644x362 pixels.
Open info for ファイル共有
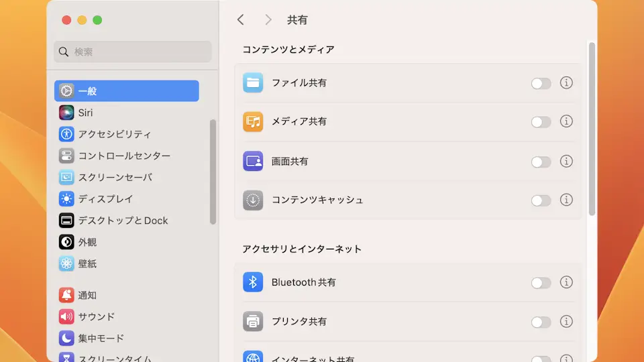566,83
